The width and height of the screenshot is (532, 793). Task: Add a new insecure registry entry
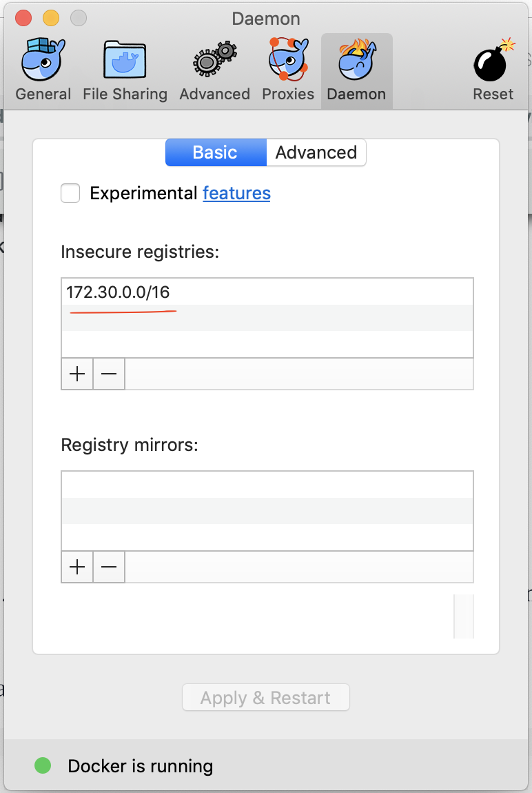tap(77, 374)
